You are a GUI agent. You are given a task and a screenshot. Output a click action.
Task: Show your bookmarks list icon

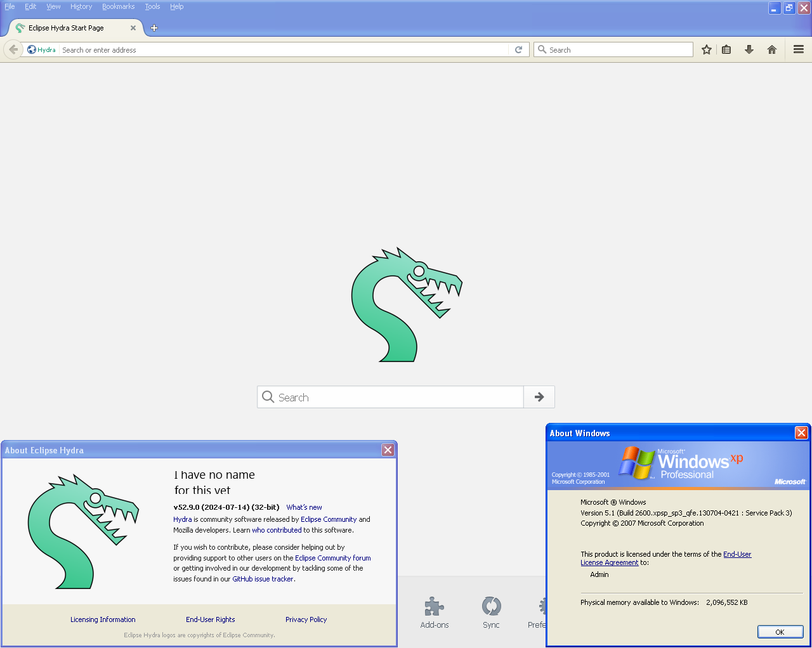[x=727, y=49]
